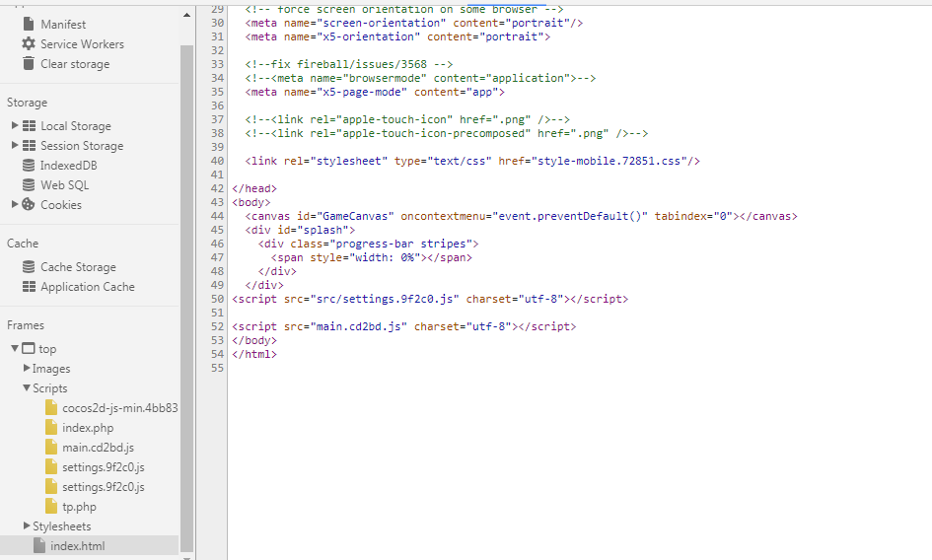This screenshot has height=560, width=932.
Task: Select IndexedDB entry
Action: click(x=68, y=166)
